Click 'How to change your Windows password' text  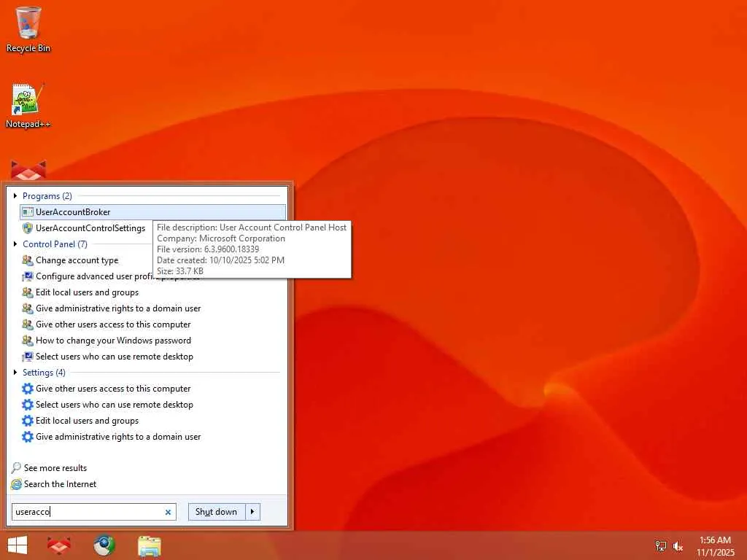pos(113,341)
